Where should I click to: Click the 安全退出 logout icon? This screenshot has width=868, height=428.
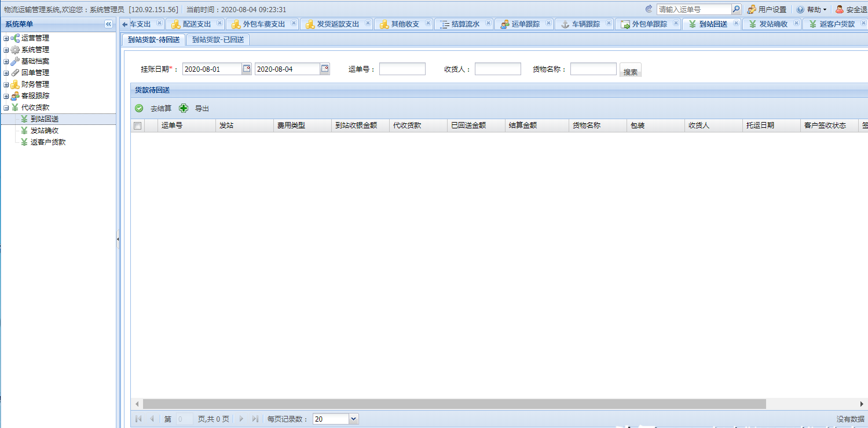pyautogui.click(x=840, y=9)
